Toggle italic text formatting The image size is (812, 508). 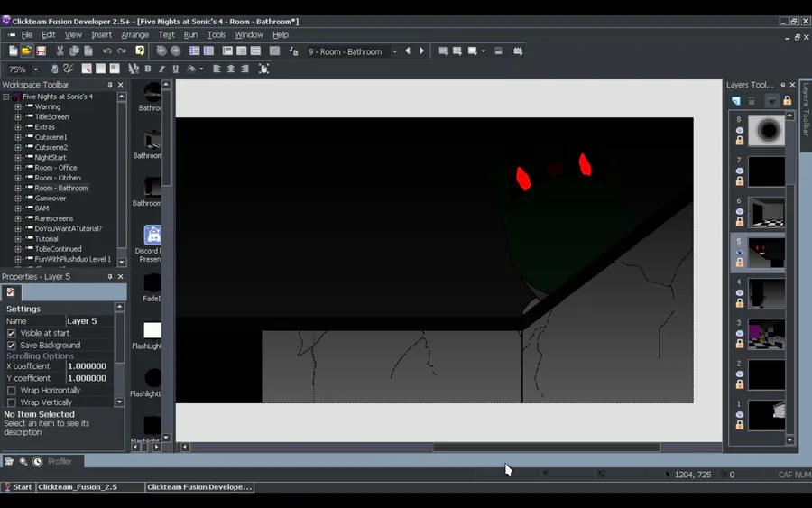pos(161,69)
